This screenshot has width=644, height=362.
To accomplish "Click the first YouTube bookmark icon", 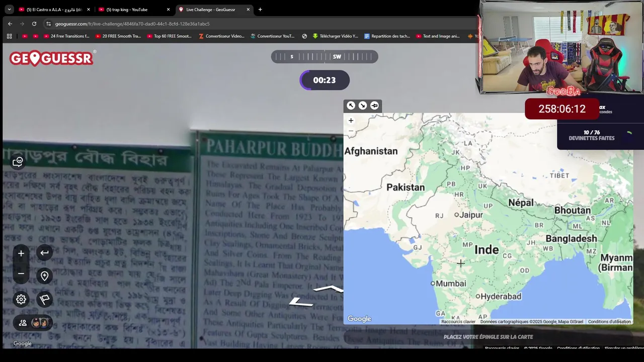I will 25,36.
